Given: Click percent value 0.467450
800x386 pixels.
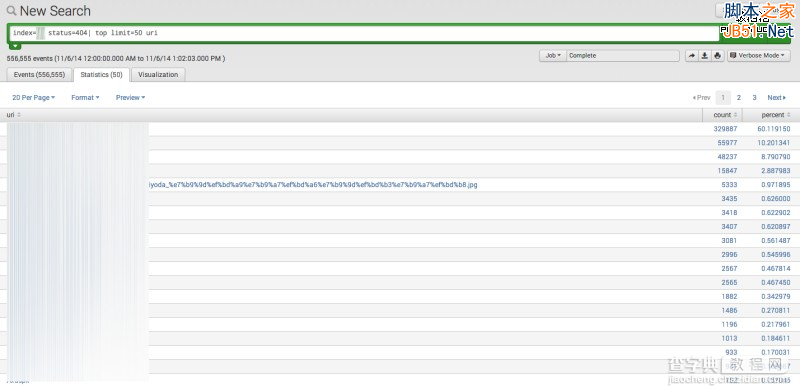Looking at the screenshot, I should (x=776, y=282).
